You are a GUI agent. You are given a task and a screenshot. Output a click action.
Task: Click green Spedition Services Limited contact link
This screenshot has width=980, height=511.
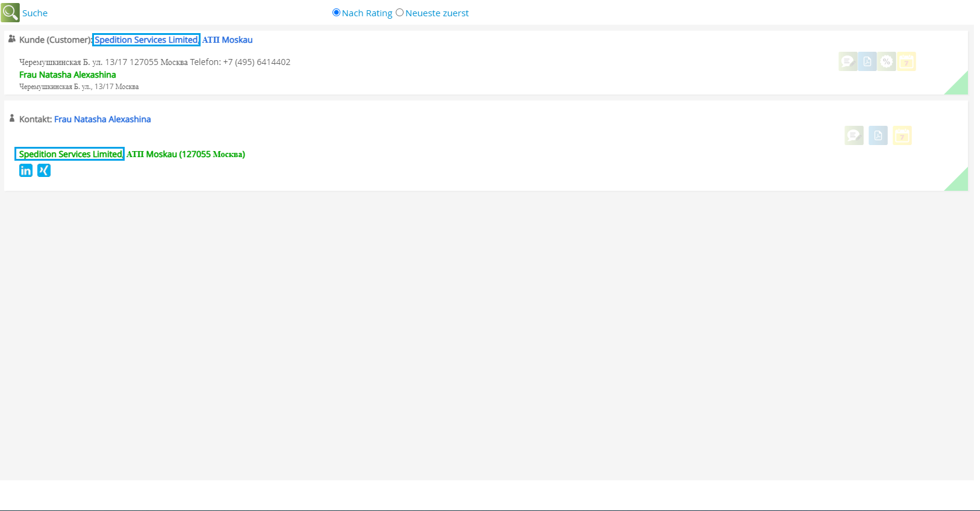tap(70, 154)
